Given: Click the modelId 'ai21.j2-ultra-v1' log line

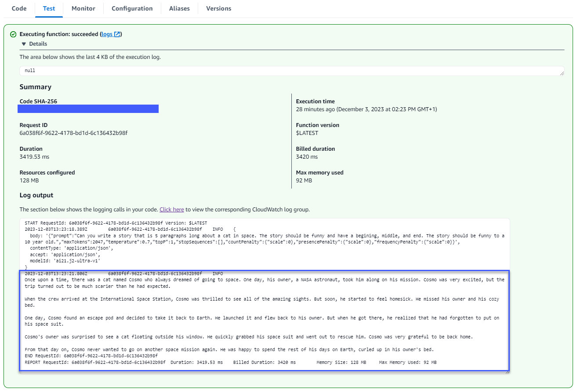Looking at the screenshot, I should point(65,261).
